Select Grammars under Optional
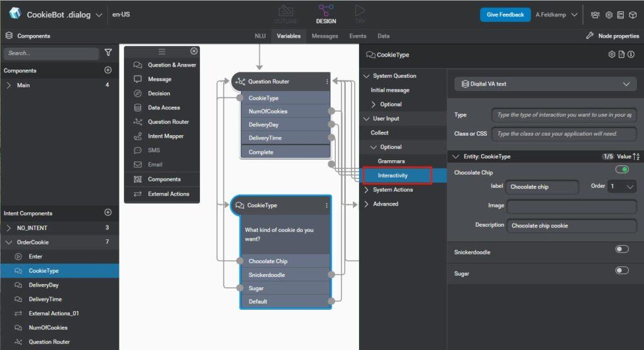Viewport: 644px width, 350px height. [x=391, y=161]
